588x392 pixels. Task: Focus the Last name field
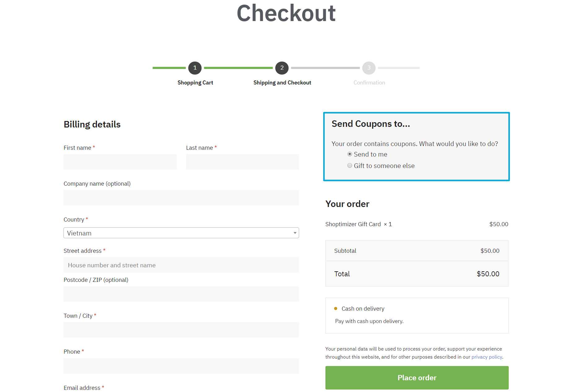pyautogui.click(x=242, y=162)
